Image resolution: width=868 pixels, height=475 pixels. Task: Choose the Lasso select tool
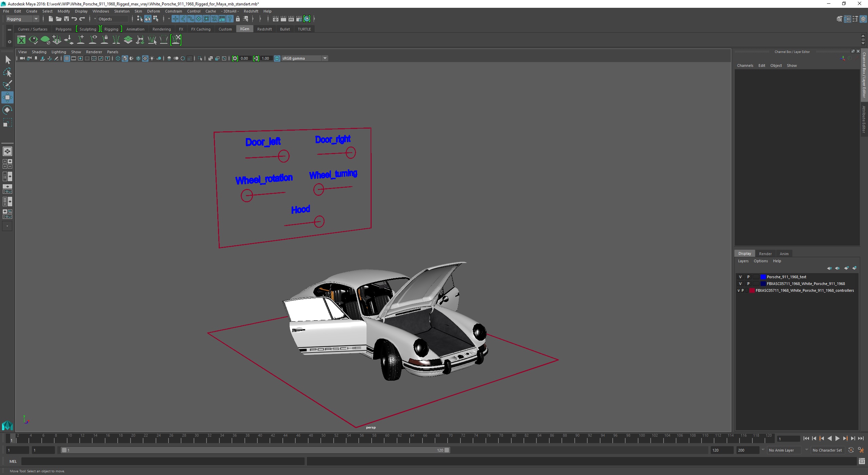coord(7,72)
